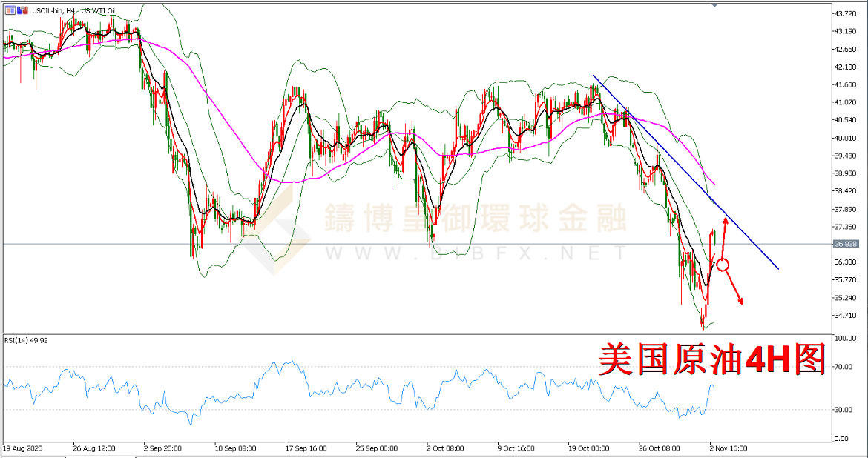This screenshot has height=458, width=868.
Task: Click the red circle annotation
Action: [723, 264]
